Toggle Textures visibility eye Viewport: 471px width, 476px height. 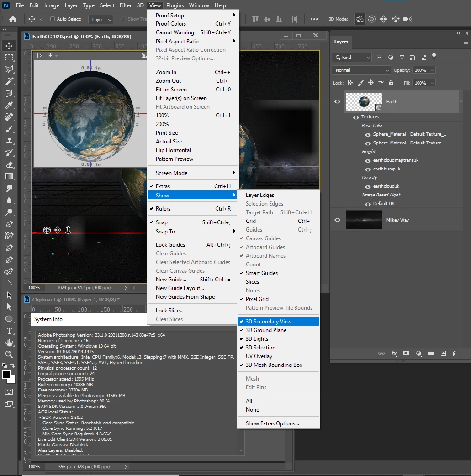(356, 117)
